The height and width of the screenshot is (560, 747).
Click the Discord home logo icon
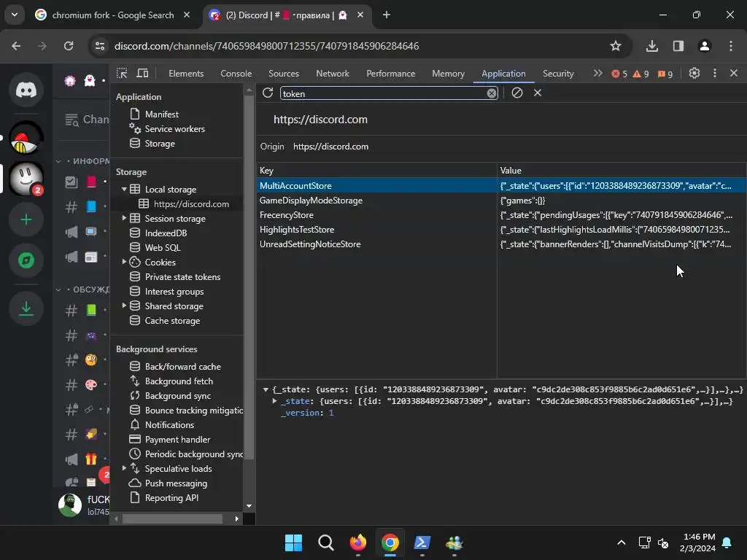click(x=26, y=90)
